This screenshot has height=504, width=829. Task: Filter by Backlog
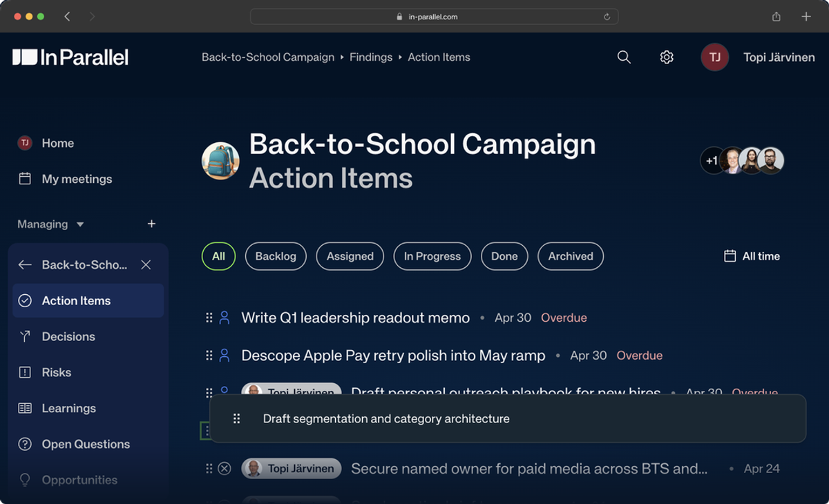tap(276, 256)
